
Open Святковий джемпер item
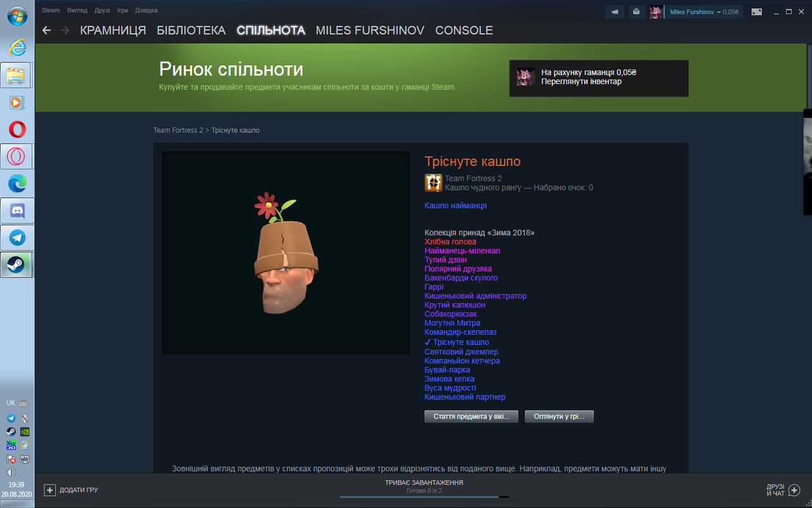[461, 352]
